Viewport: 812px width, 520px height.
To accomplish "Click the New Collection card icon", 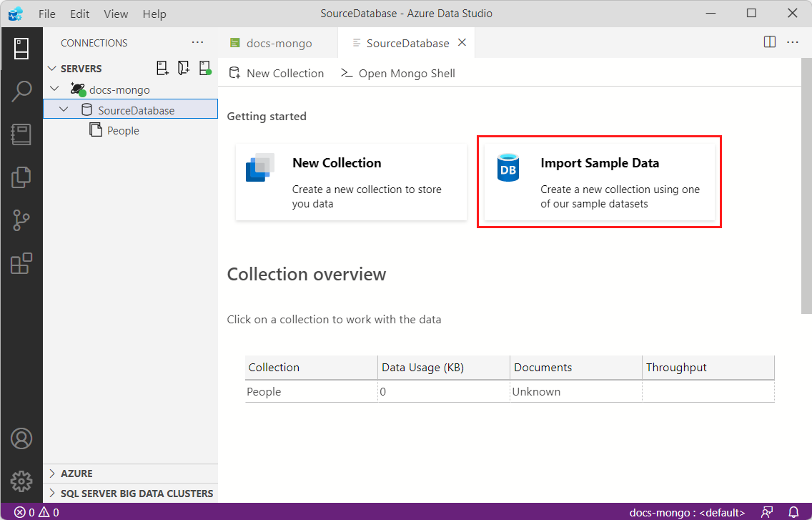I will 260,167.
